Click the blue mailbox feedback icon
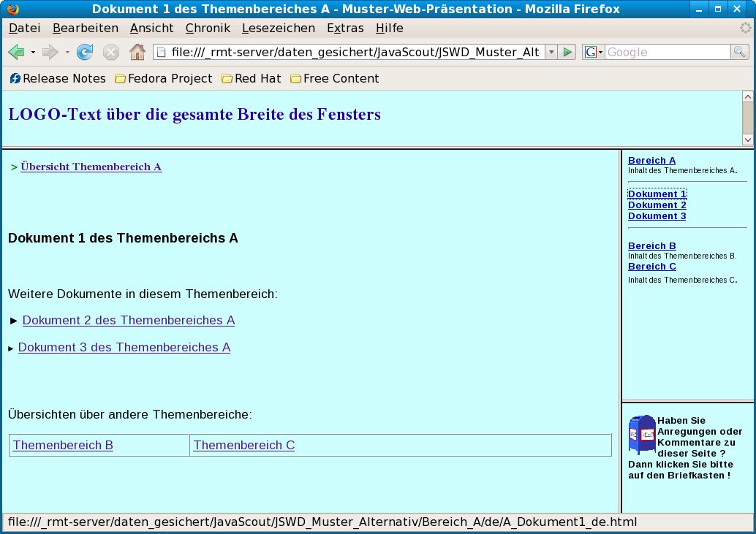Screen dimensions: 756x534 [641, 435]
